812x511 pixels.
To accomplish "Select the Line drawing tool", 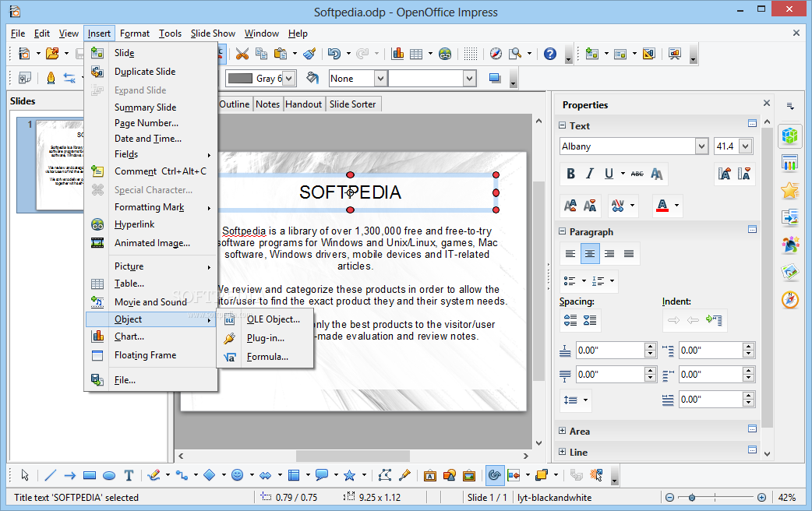I will 50,475.
